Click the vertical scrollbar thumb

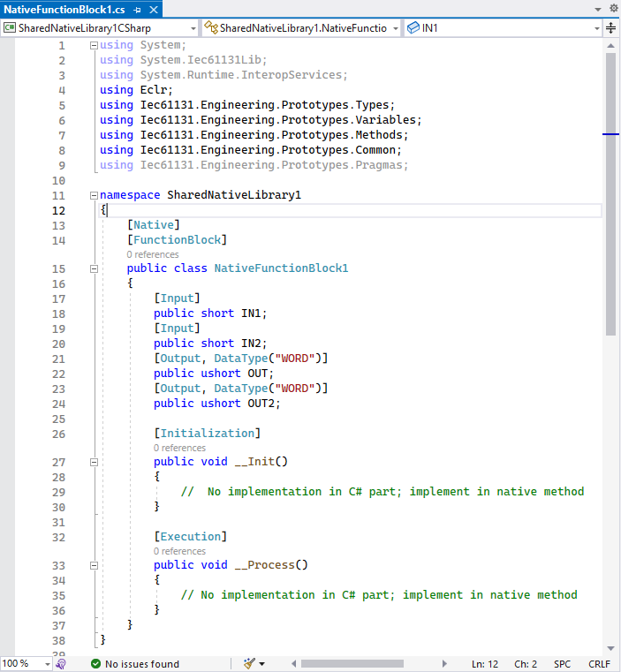tap(610, 194)
